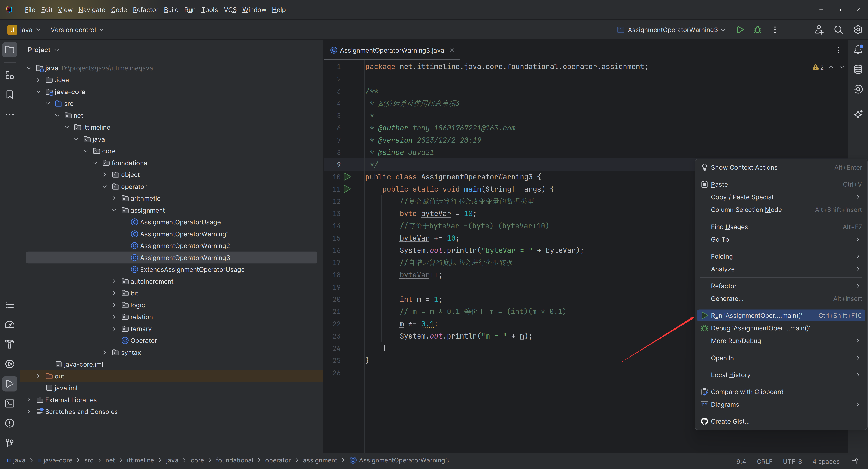This screenshot has height=469, width=868.
Task: Collapse the assignment package folder
Action: pos(114,210)
